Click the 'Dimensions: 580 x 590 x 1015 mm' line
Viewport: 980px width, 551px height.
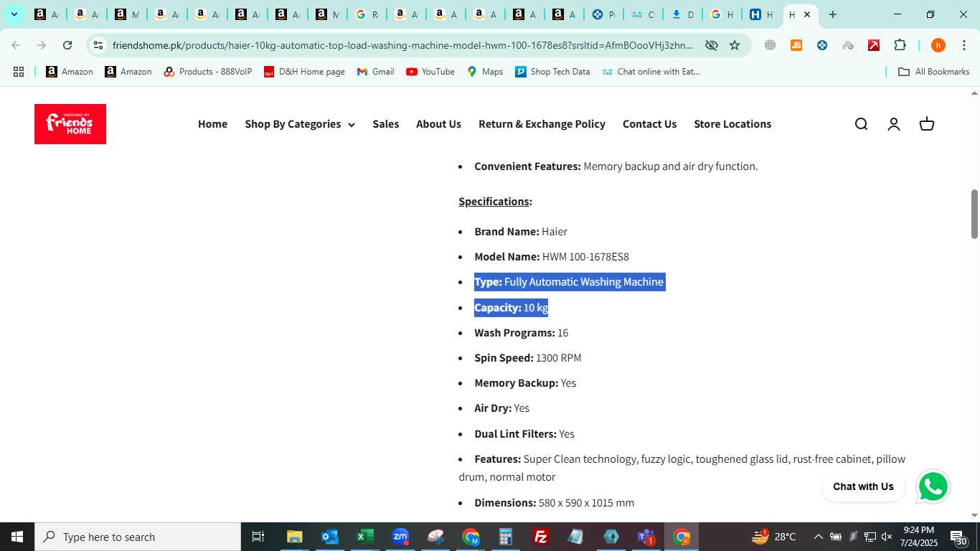[x=555, y=503]
